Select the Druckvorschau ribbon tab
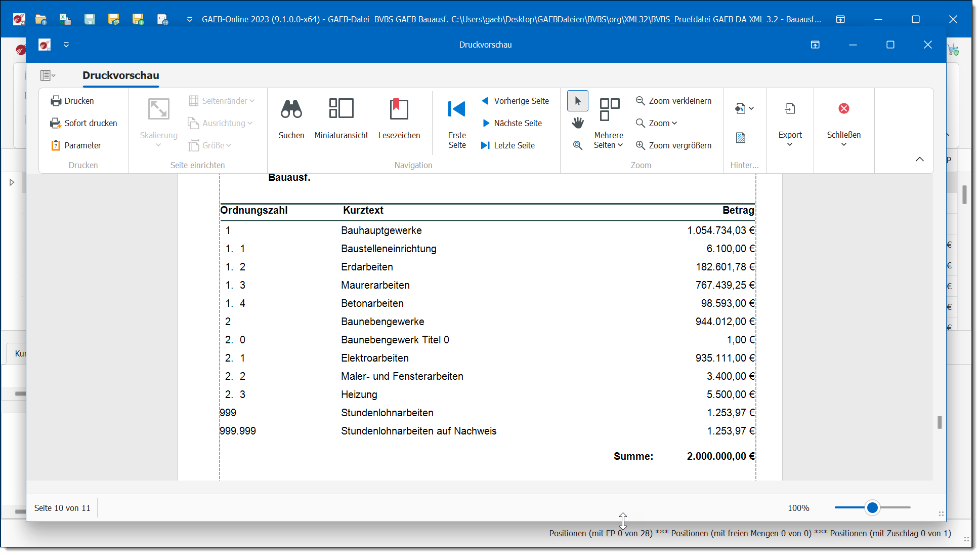980x555 pixels. coord(120,75)
